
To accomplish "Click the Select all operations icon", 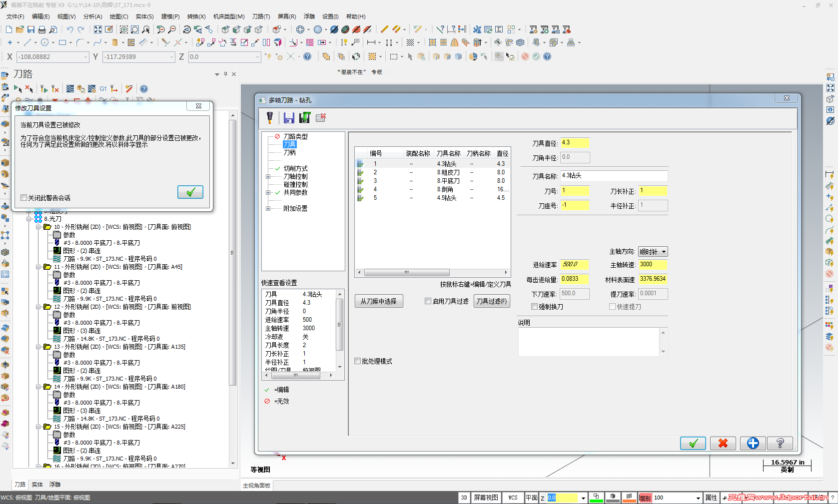I will [17, 89].
